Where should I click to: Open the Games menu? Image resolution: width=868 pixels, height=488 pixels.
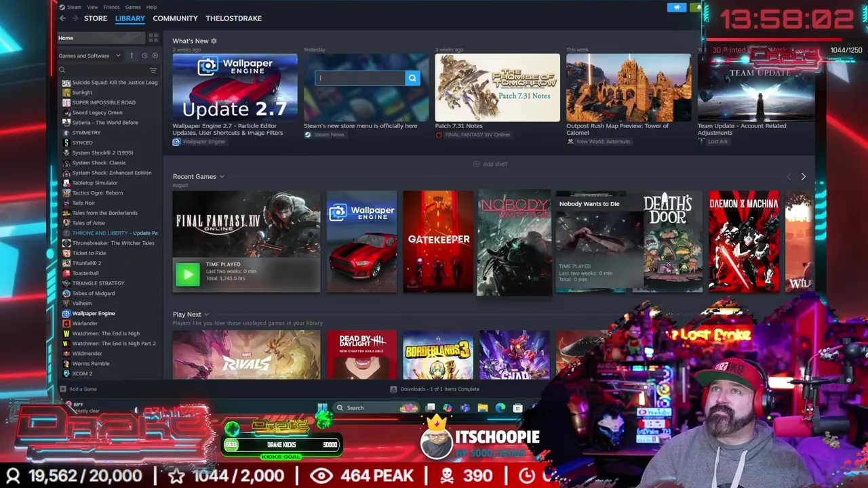pos(133,7)
